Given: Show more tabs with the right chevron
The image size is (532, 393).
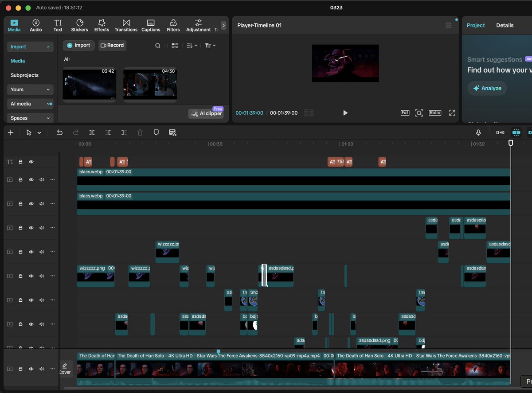Looking at the screenshot, I should coord(223,26).
